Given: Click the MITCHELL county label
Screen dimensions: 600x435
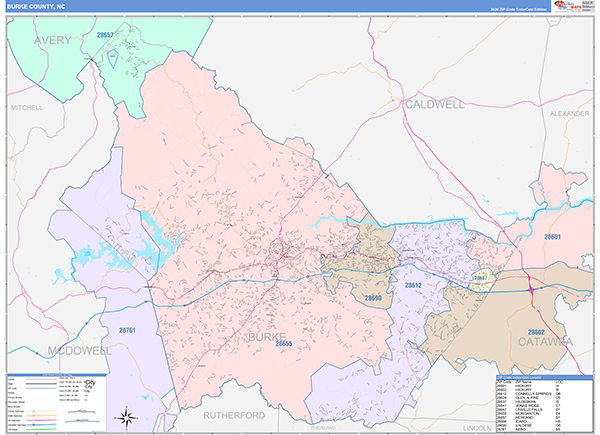Looking at the screenshot, I should point(27,108).
